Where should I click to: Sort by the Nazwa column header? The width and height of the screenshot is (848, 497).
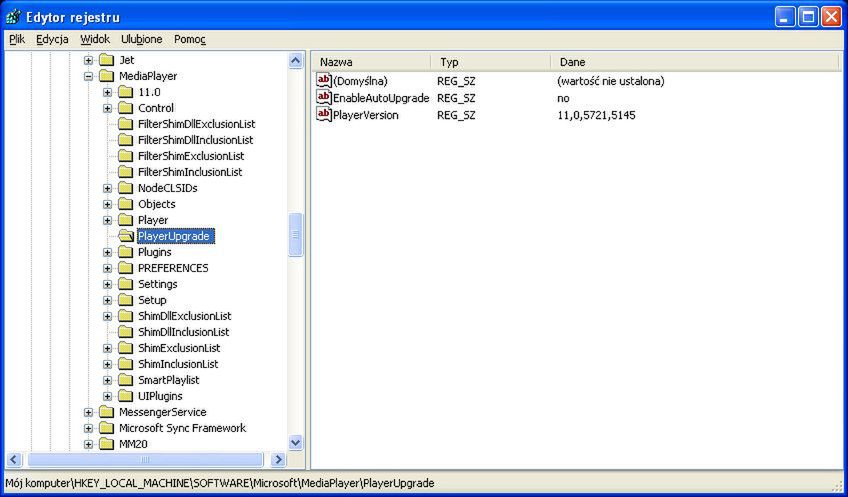[373, 62]
